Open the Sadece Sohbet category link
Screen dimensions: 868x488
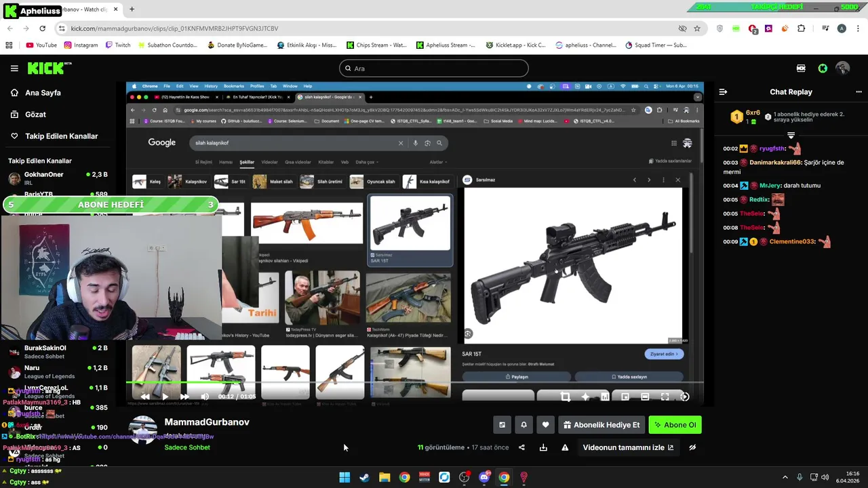pos(187,447)
